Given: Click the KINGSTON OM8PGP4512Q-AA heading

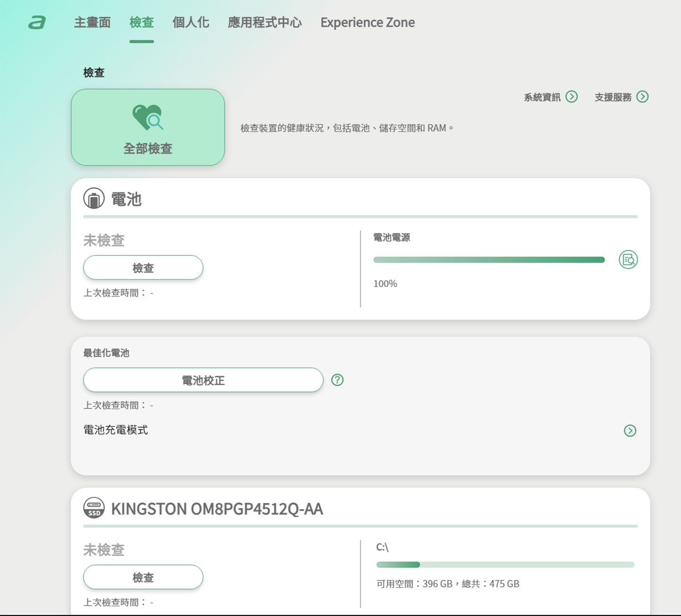Looking at the screenshot, I should (x=217, y=509).
